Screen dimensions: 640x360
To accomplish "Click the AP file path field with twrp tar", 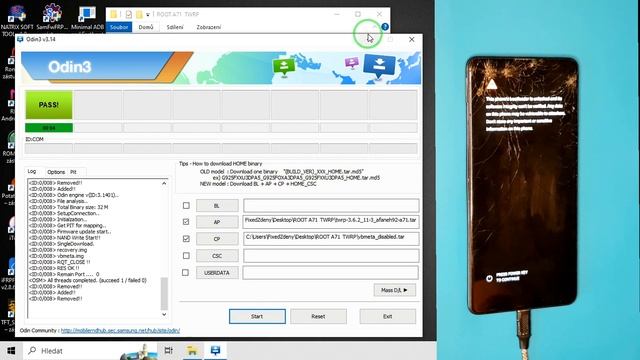I will click(x=331, y=222).
